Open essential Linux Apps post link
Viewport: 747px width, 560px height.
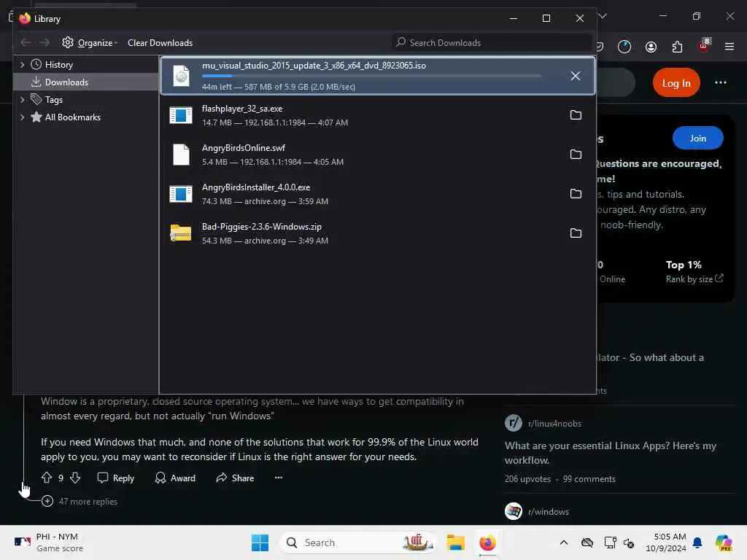click(611, 453)
